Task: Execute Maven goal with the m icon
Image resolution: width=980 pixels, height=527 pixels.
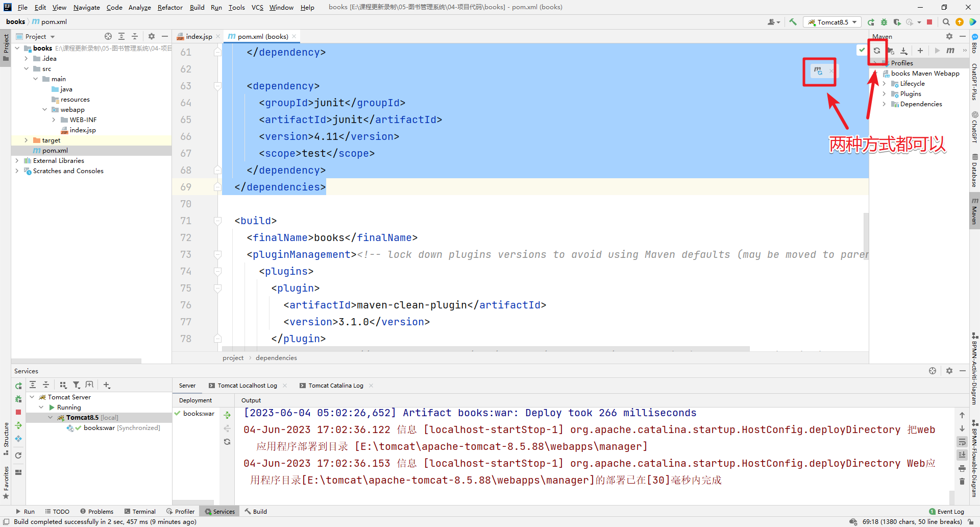Action: pos(950,51)
